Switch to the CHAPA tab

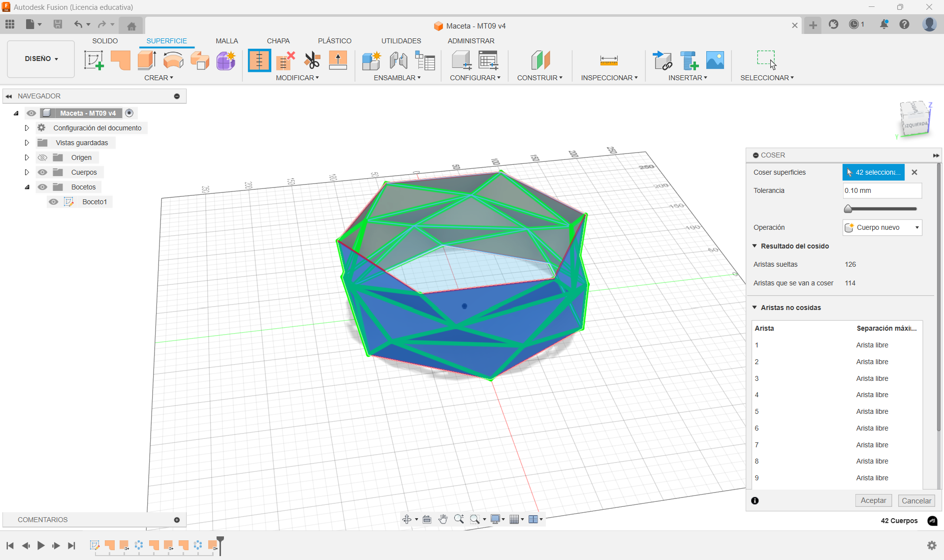coord(278,41)
